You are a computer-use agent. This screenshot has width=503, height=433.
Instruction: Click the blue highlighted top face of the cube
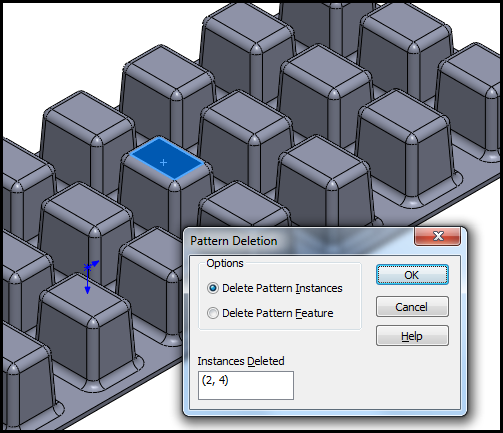[x=166, y=159]
